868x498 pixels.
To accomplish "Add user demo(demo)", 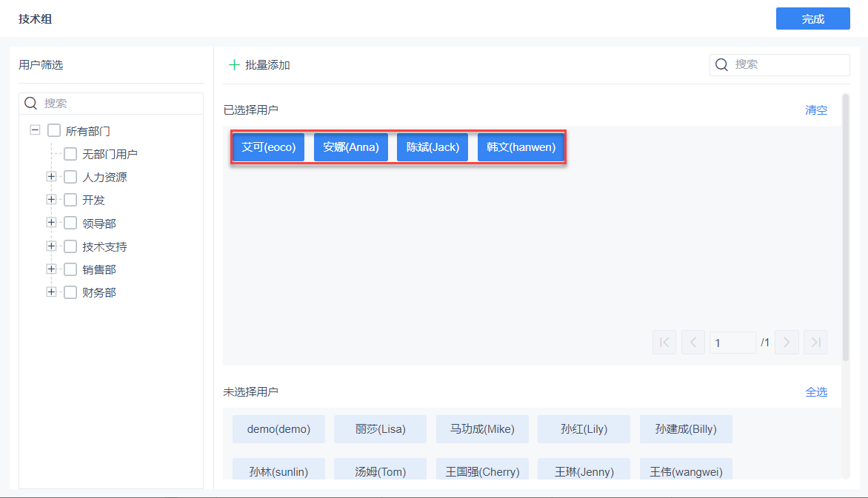I will pyautogui.click(x=278, y=429).
